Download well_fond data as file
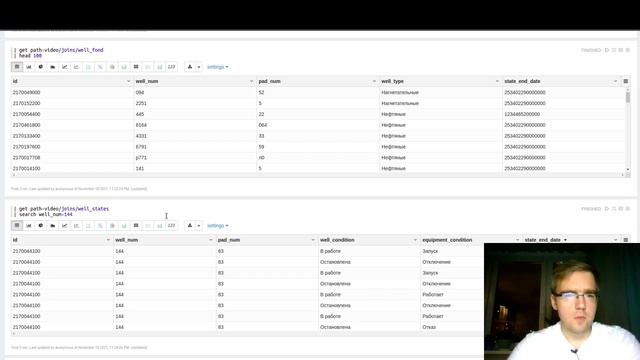Screen dimensions: 640x360 pos(190,67)
